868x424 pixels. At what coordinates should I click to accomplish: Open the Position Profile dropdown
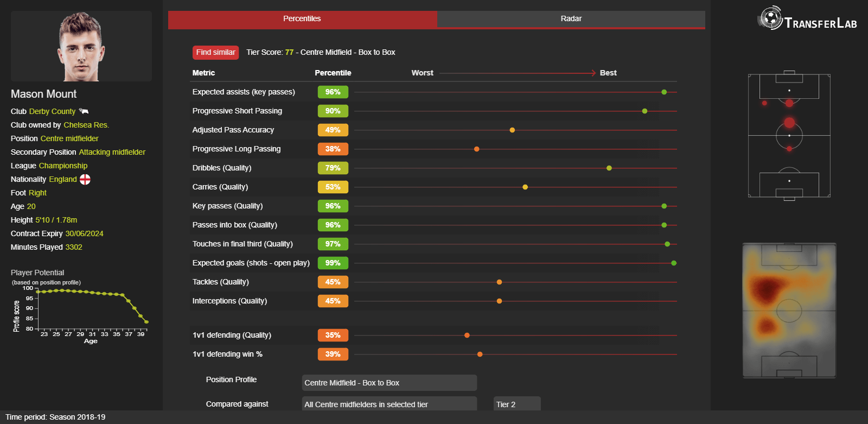tap(390, 383)
